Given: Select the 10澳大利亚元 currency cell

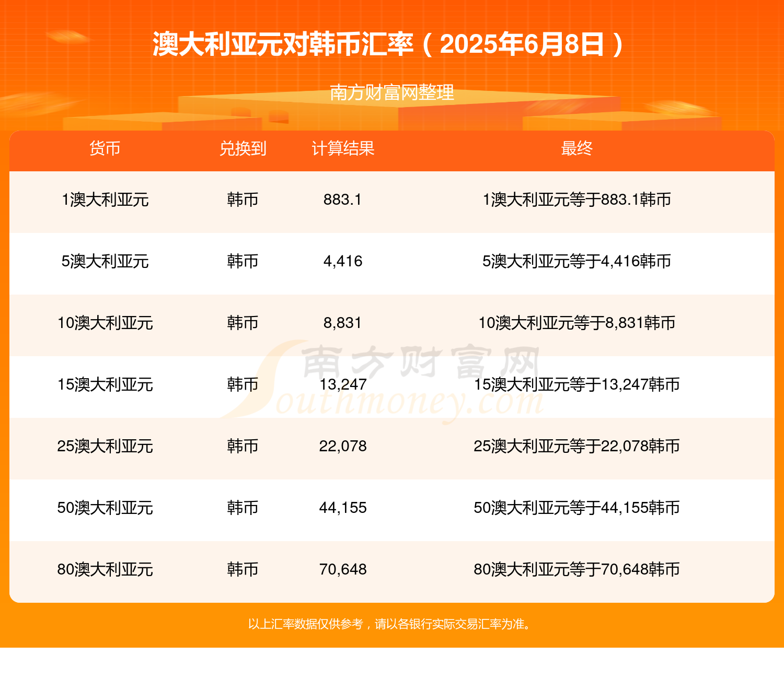Looking at the screenshot, I should pyautogui.click(x=105, y=323).
